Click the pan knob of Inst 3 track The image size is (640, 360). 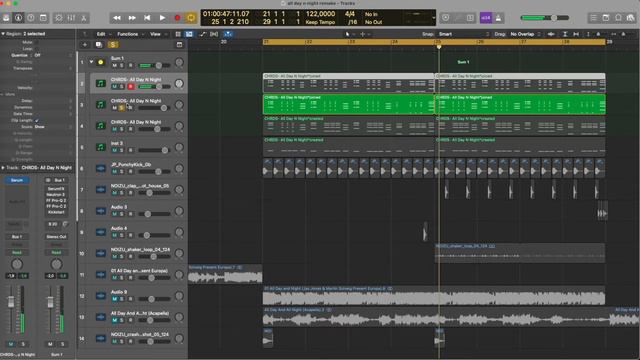point(179,147)
